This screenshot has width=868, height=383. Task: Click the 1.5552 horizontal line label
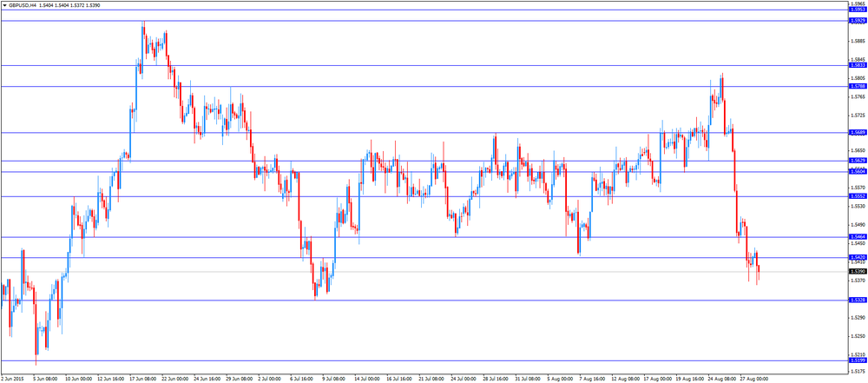click(857, 197)
